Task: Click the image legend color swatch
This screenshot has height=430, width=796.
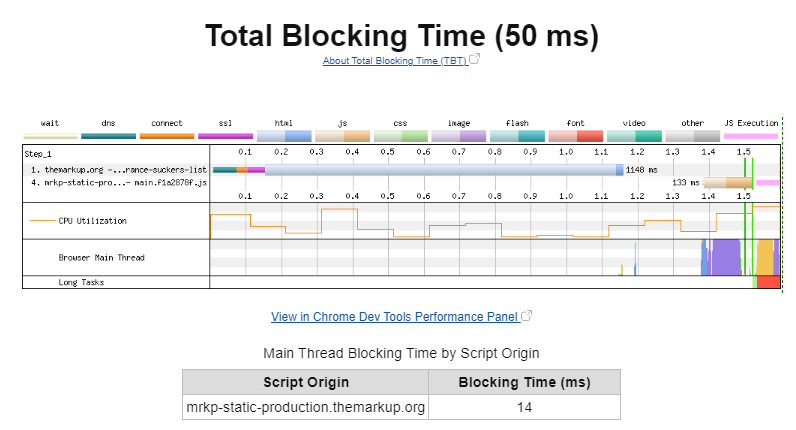Action: [x=458, y=135]
